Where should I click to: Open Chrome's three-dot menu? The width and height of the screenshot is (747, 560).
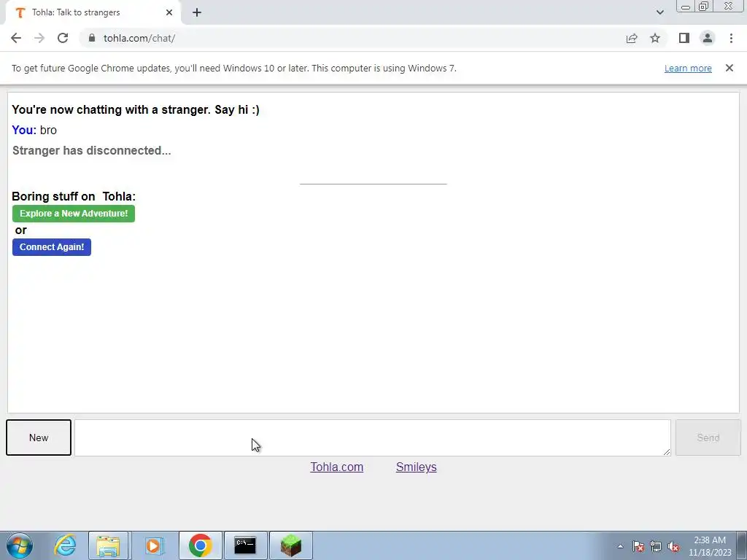coord(731,38)
